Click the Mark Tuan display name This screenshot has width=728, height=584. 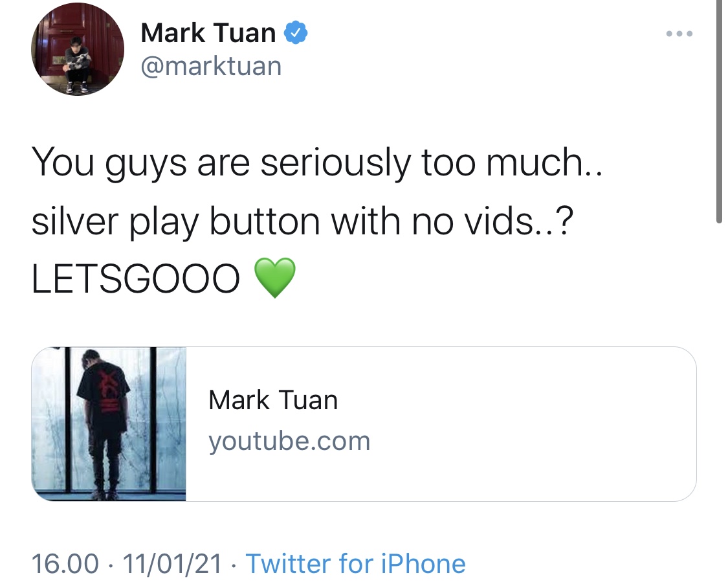coord(208,33)
